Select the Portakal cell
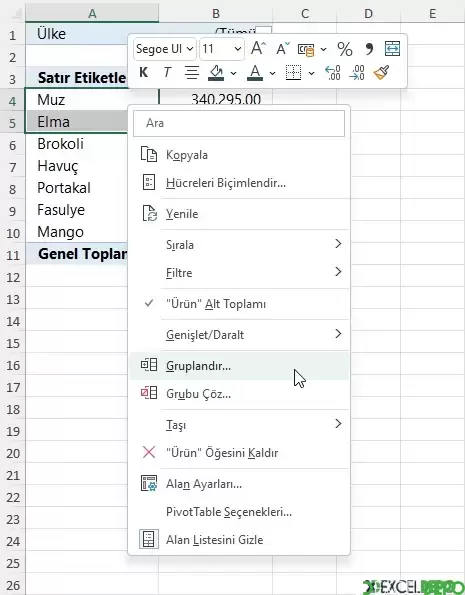Viewport: 465px width, 595px height. (x=77, y=188)
